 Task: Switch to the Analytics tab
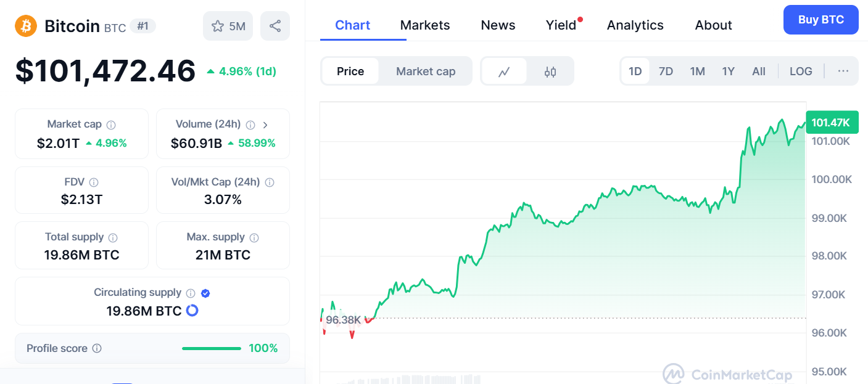pos(635,25)
